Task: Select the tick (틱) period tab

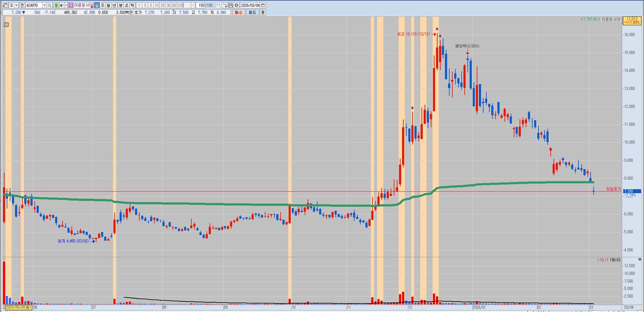Action: point(132,5)
